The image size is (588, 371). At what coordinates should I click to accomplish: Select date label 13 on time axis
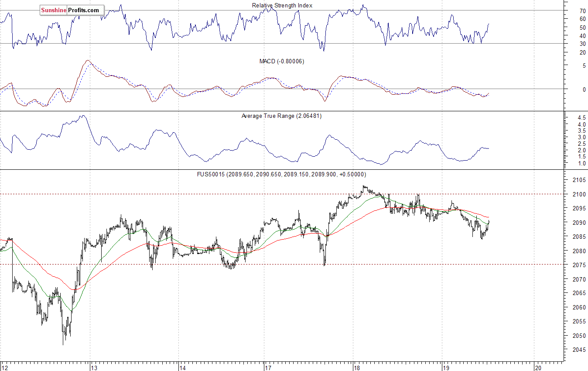94,368
